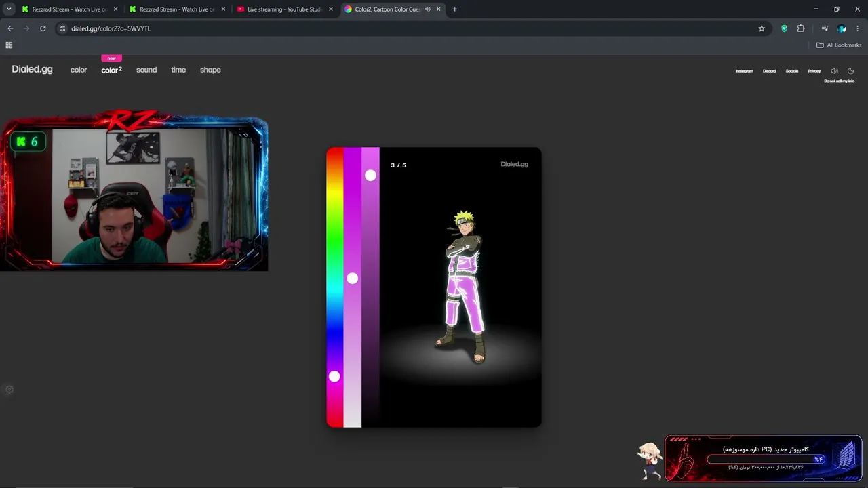Open the Discord link

point(770,71)
